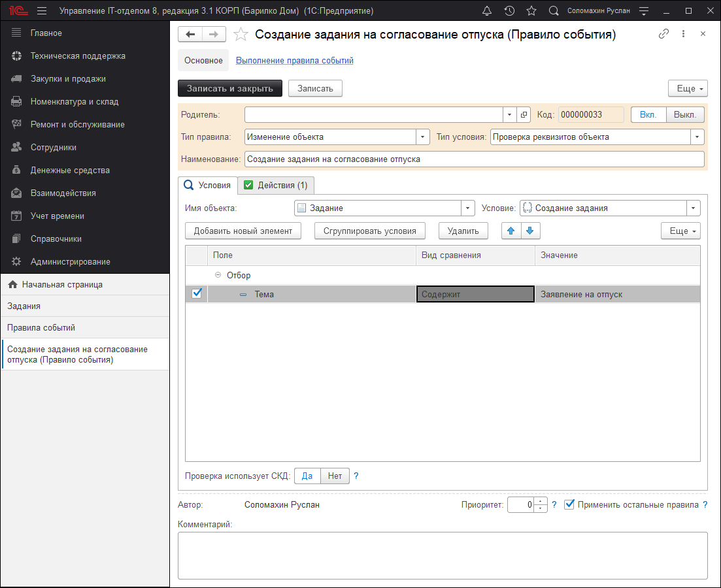Screen dimensions: 721x588
Task: Toggle Применить остальные правила checkbox
Action: tap(569, 504)
